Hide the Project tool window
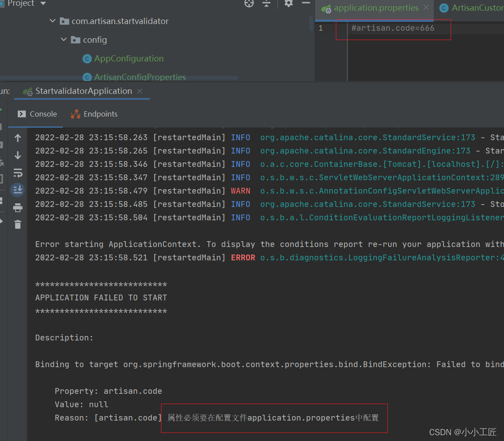 click(x=306, y=4)
